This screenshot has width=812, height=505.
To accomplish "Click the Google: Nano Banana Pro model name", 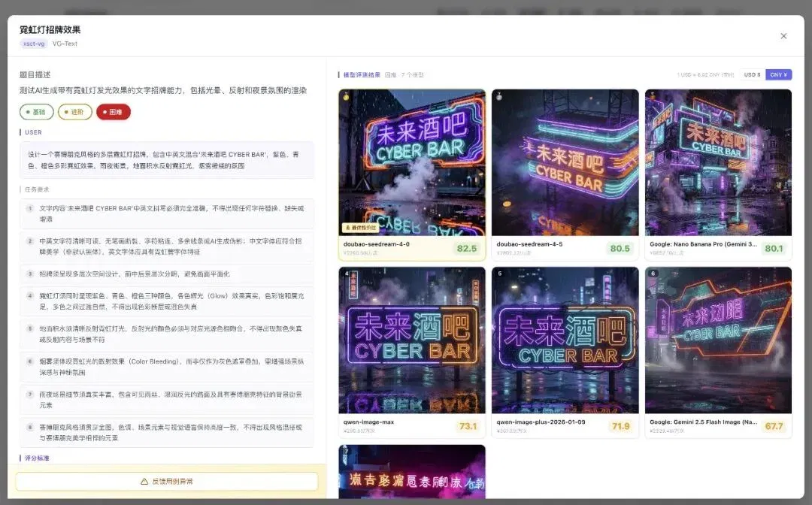I will point(703,244).
